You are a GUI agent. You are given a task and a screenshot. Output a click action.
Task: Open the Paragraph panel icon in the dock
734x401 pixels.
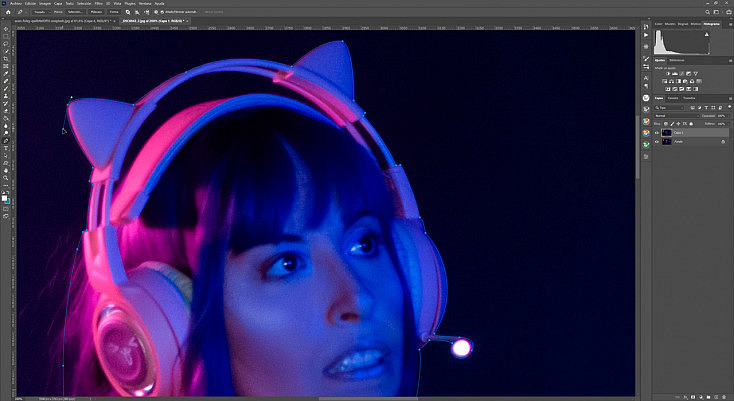(646, 86)
